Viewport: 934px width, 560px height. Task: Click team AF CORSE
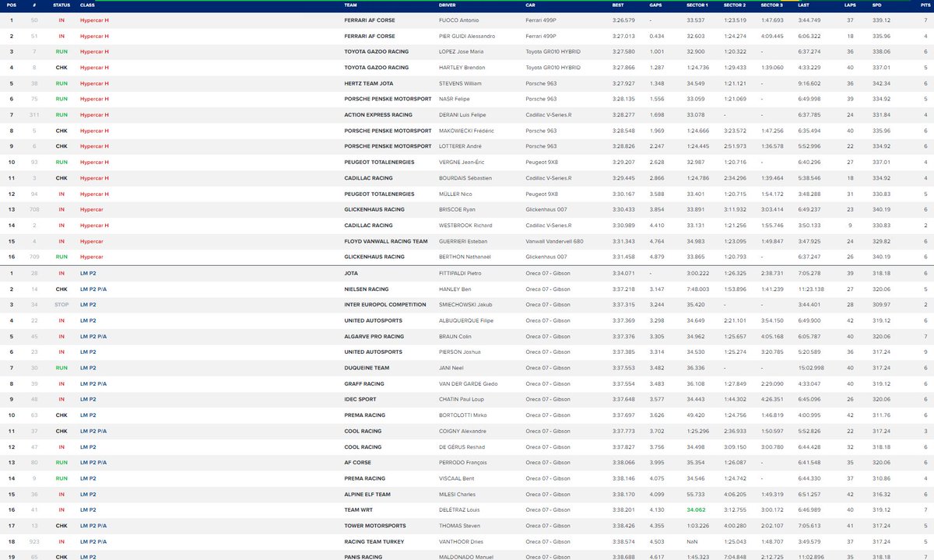tap(358, 463)
